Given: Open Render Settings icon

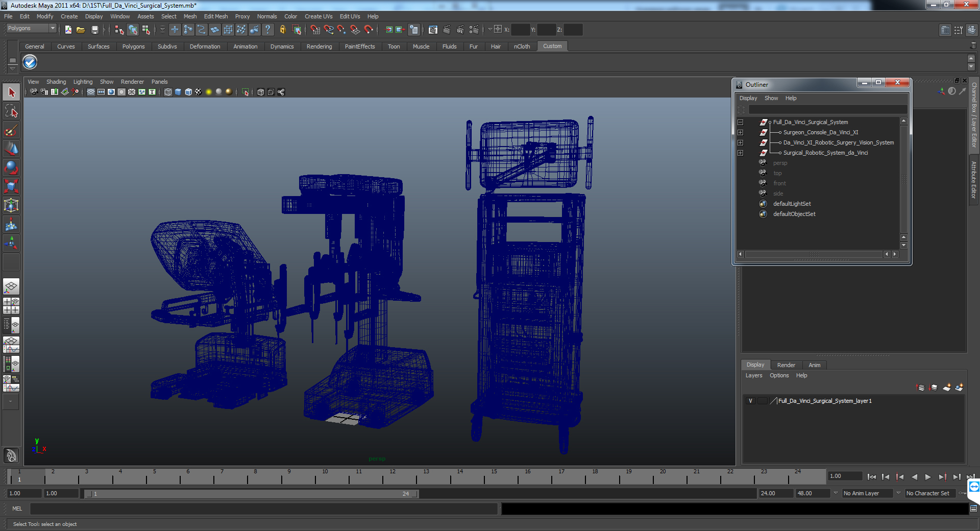Looking at the screenshot, I should [x=474, y=30].
